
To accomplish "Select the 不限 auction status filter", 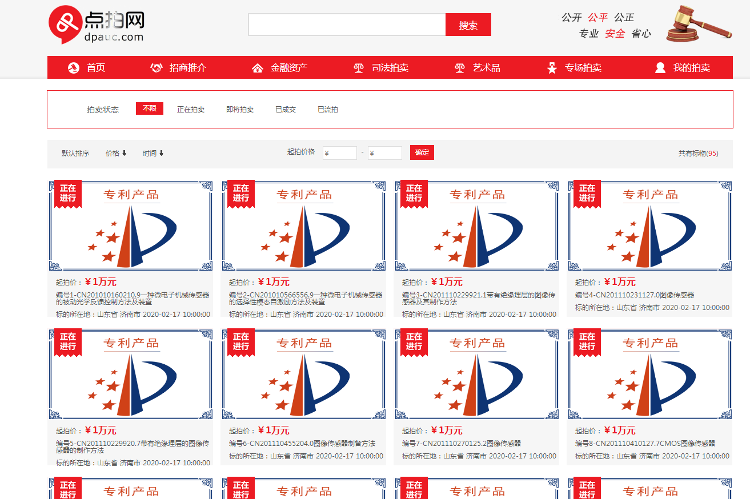I will point(149,109).
